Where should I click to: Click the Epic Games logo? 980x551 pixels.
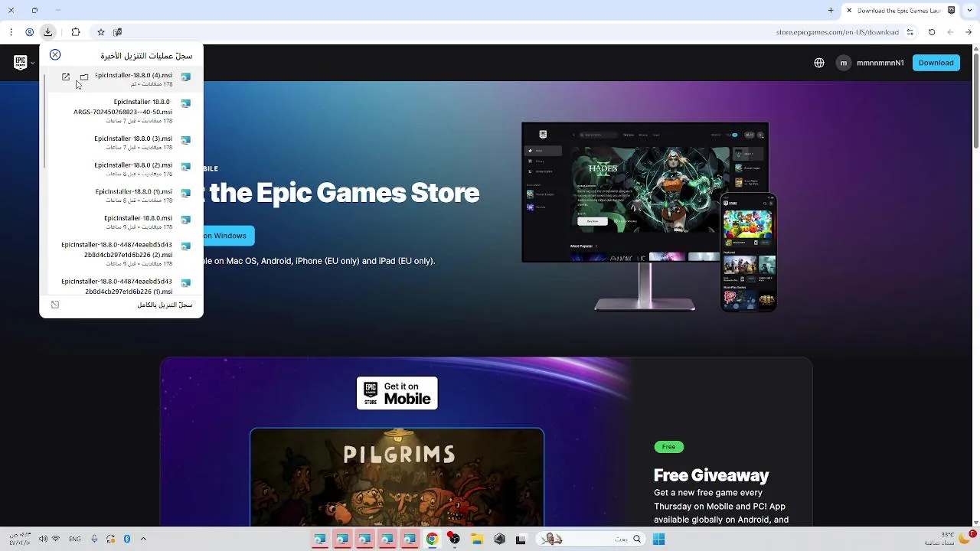click(21, 63)
